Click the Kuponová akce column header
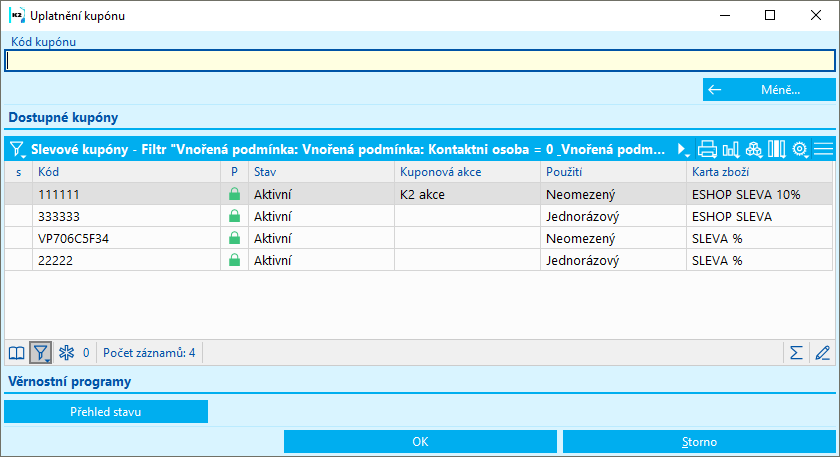 tap(467, 172)
